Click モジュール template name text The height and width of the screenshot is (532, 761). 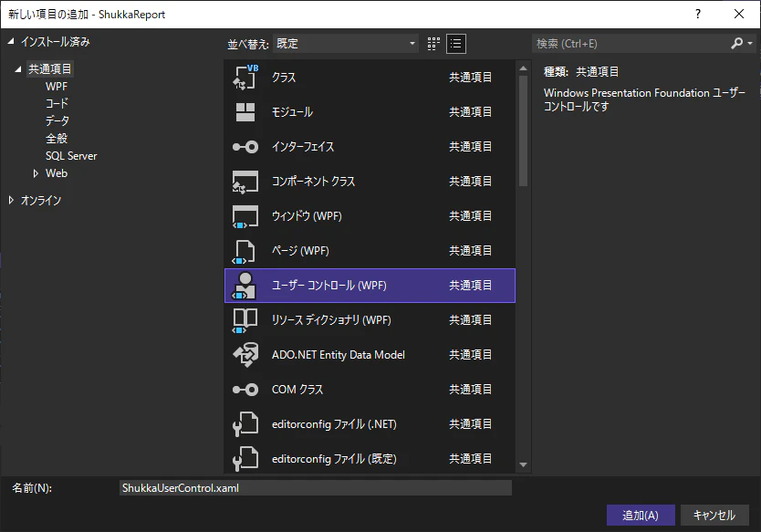(x=292, y=112)
